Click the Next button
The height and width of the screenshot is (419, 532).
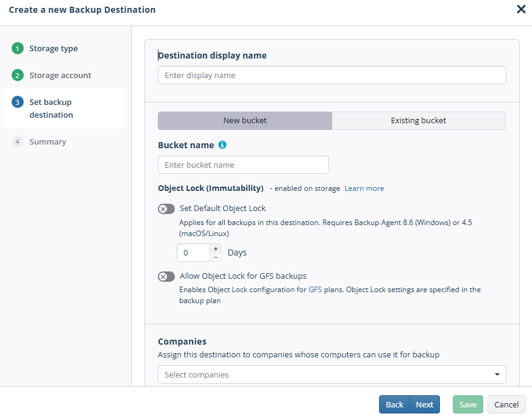tap(425, 404)
